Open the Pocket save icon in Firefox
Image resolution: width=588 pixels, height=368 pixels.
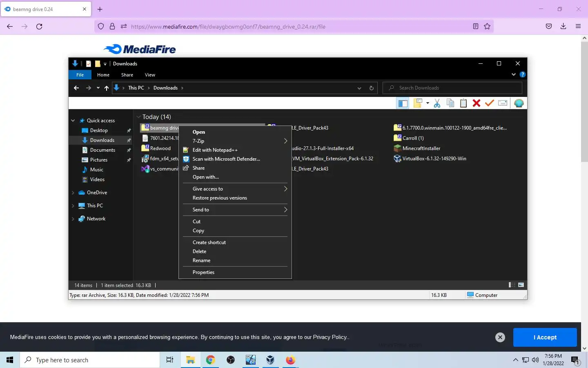549,27
